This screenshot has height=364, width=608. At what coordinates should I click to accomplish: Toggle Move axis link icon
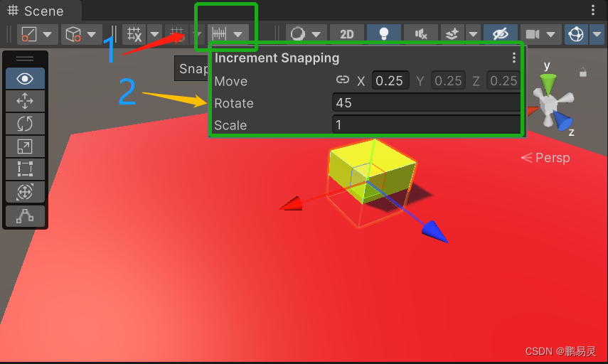(x=342, y=80)
